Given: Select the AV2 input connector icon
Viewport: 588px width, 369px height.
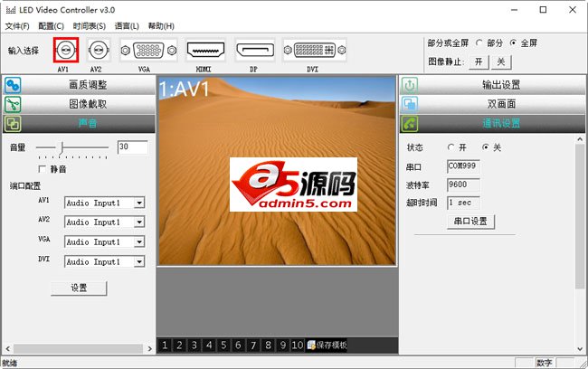Looking at the screenshot, I should (99, 50).
